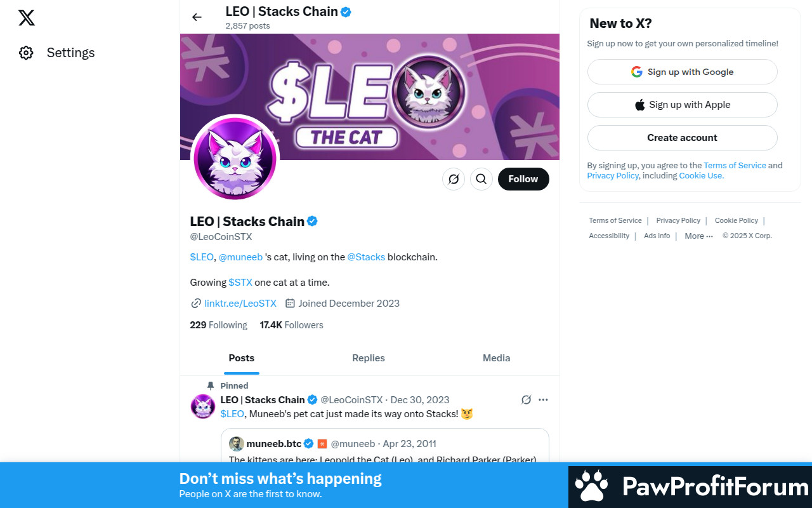Click the Create account button
This screenshot has width=812, height=508.
point(682,138)
